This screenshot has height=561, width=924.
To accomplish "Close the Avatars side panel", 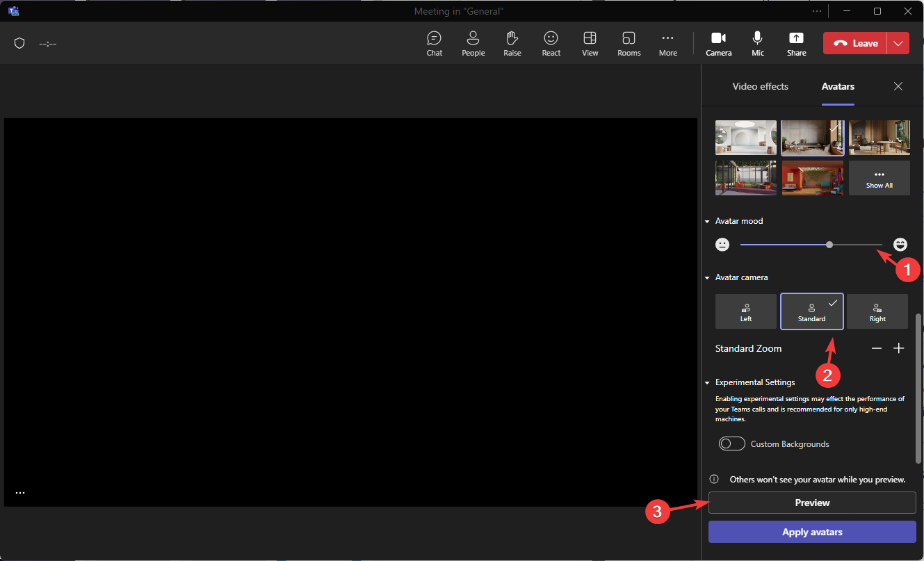I will click(x=898, y=86).
